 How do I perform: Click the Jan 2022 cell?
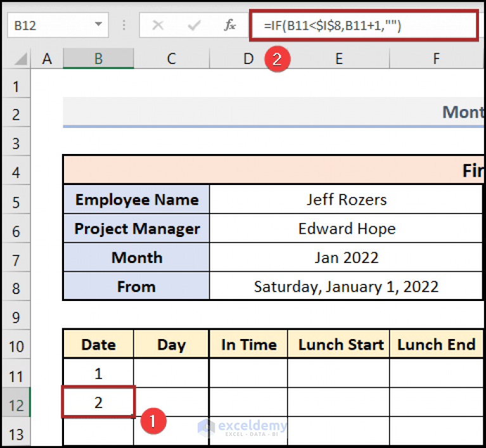point(346,257)
